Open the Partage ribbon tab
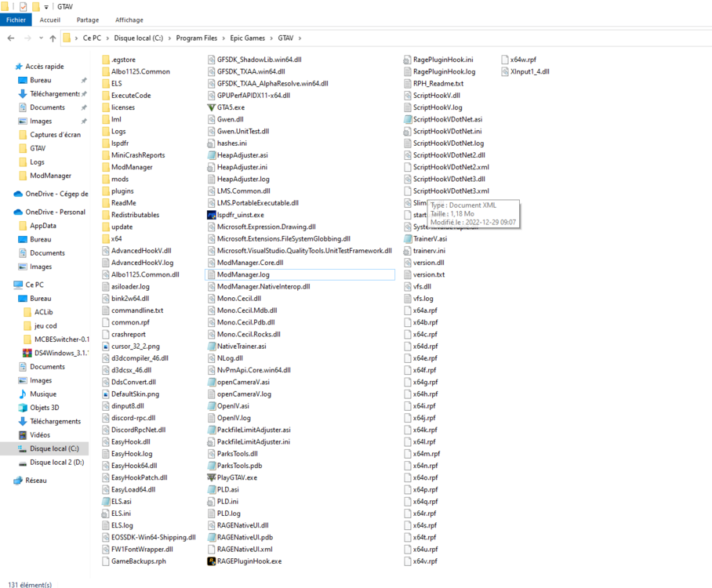Viewport: 712px width, 588px height. coord(88,20)
